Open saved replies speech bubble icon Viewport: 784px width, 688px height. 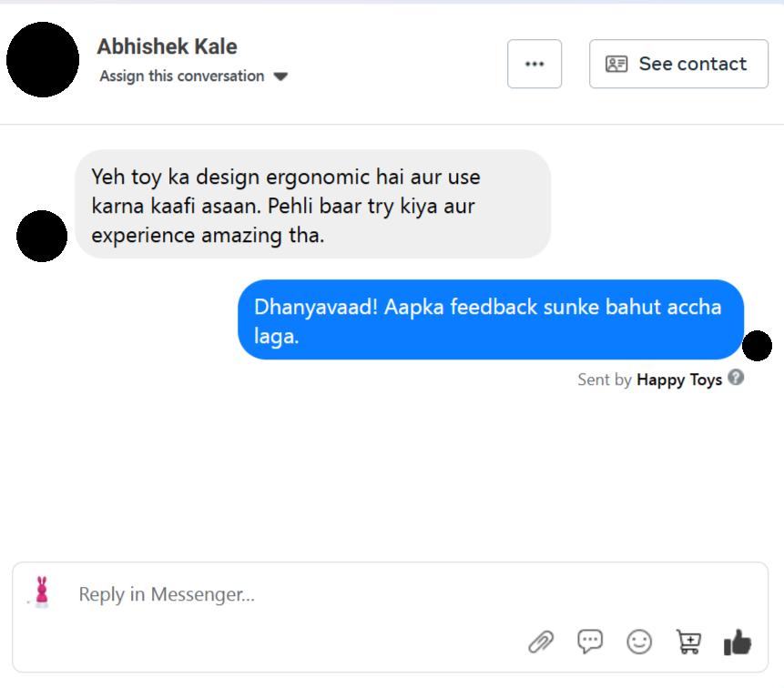tap(590, 642)
